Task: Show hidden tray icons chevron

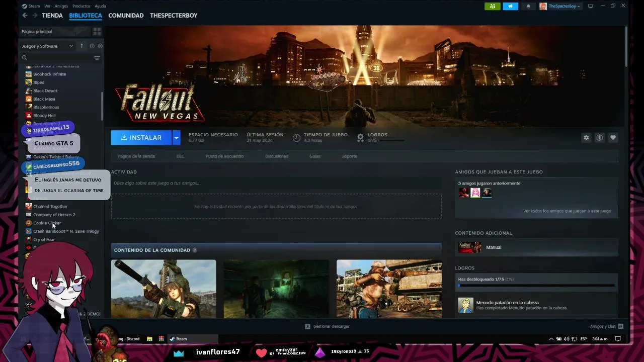Action: pos(551,339)
